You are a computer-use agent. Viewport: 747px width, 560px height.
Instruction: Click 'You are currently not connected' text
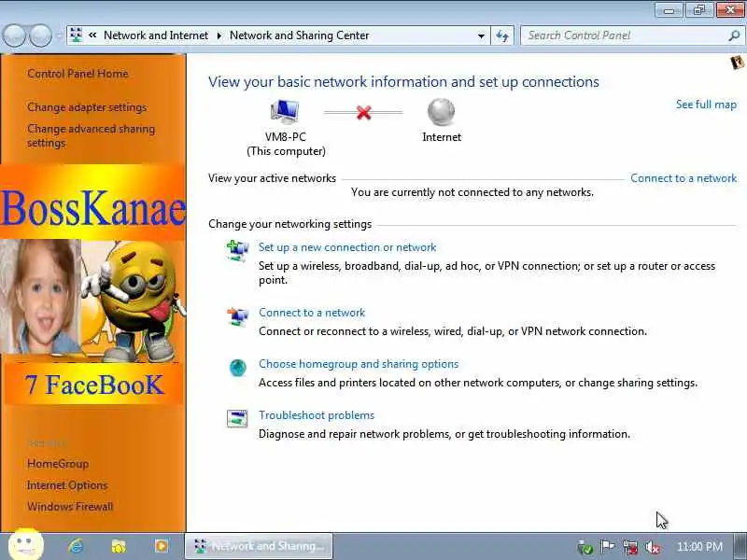tap(472, 192)
